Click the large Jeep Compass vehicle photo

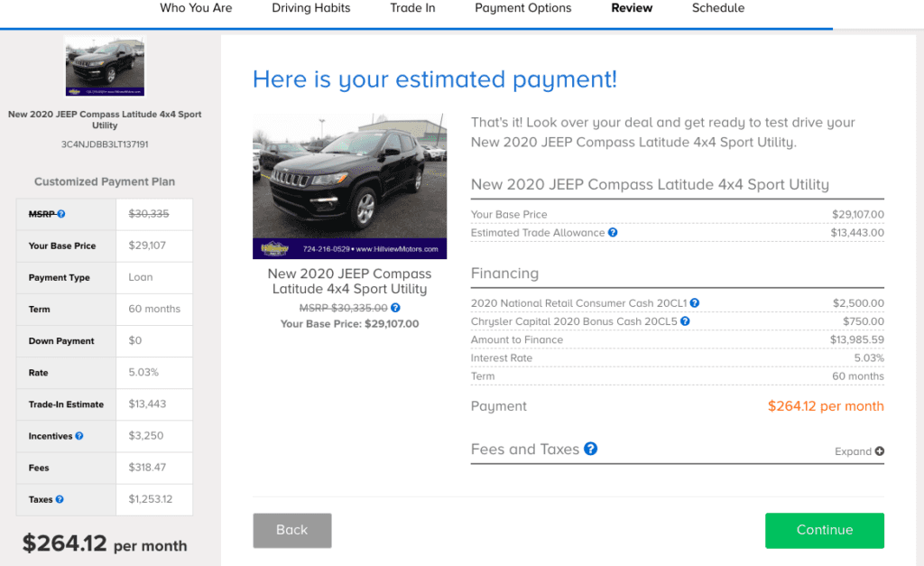(349, 184)
